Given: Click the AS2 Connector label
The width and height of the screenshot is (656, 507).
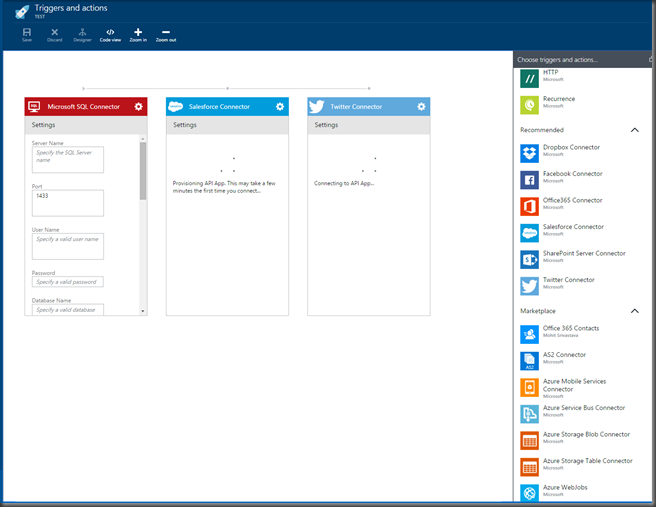Looking at the screenshot, I should pyautogui.click(x=564, y=355).
